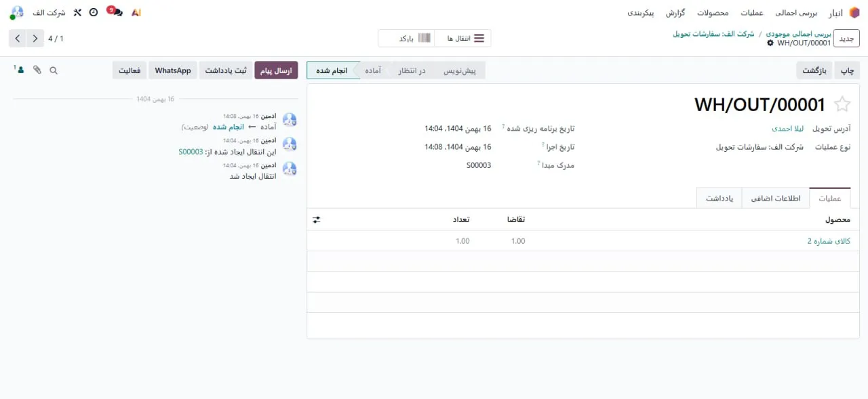Image resolution: width=868 pixels, height=399 pixels.
Task: Open the گزارش menu
Action: coord(675,12)
